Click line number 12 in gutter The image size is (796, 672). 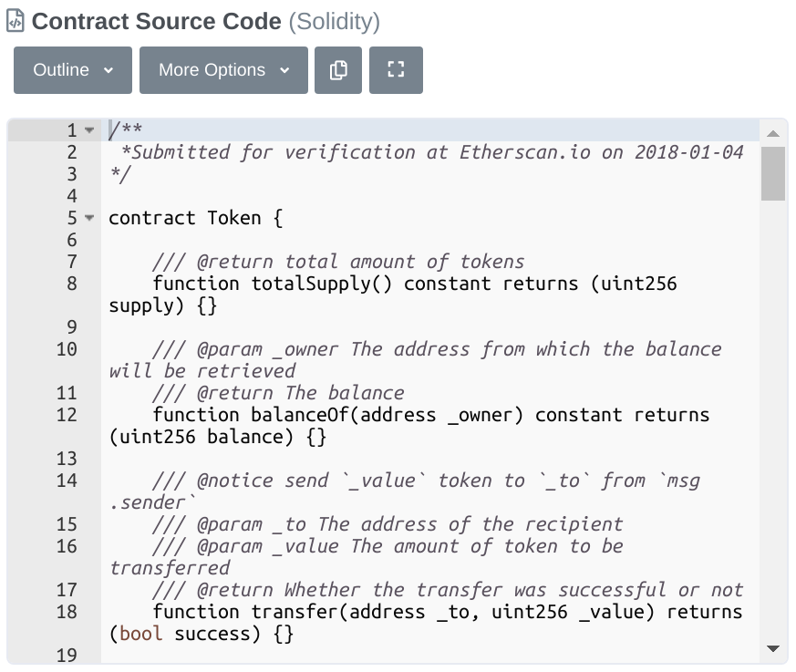point(67,415)
